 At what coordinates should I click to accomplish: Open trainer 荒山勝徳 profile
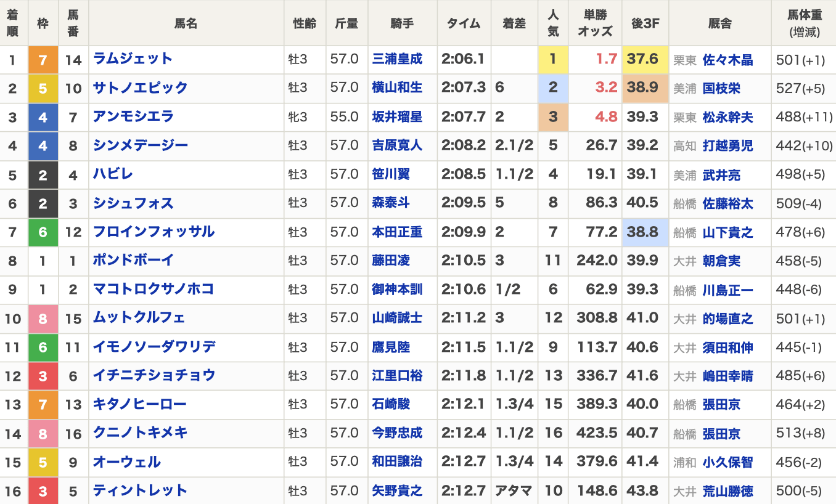(x=728, y=492)
